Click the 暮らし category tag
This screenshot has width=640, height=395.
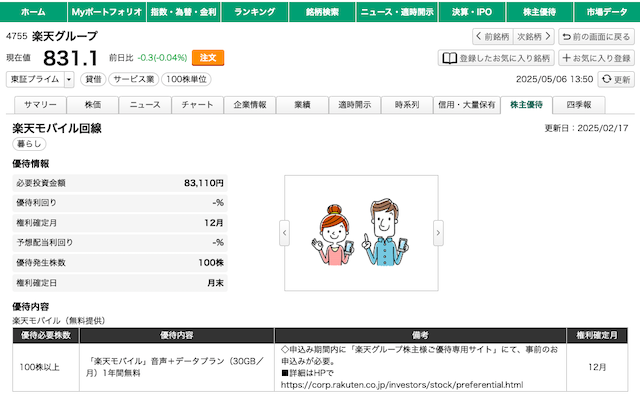pyautogui.click(x=29, y=144)
